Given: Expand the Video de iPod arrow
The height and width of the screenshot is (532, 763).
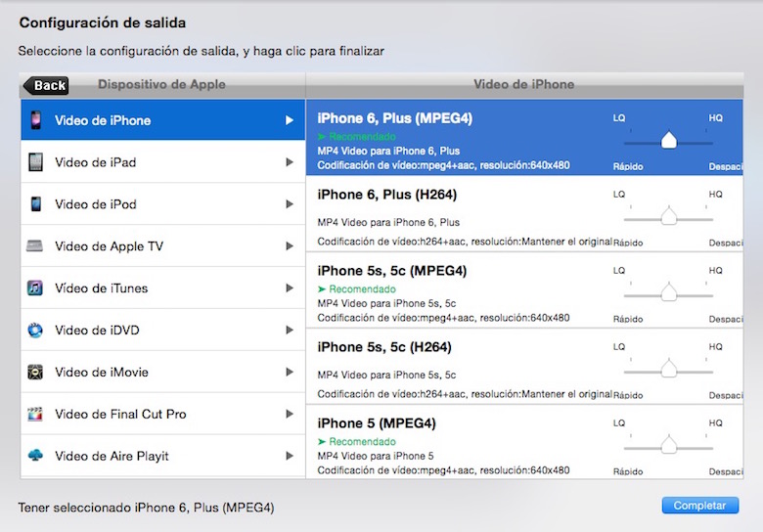Looking at the screenshot, I should pyautogui.click(x=290, y=203).
